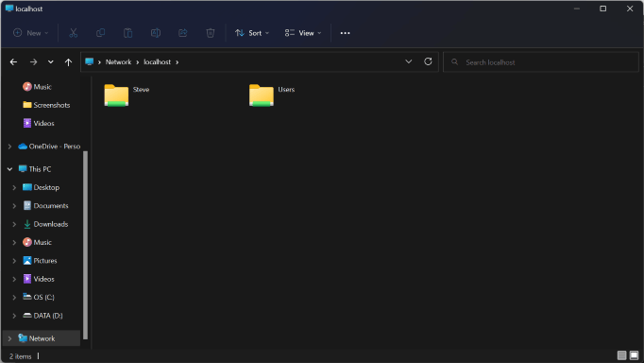Go up one level with up arrow
Screen dimensions: 644x363
[68, 62]
